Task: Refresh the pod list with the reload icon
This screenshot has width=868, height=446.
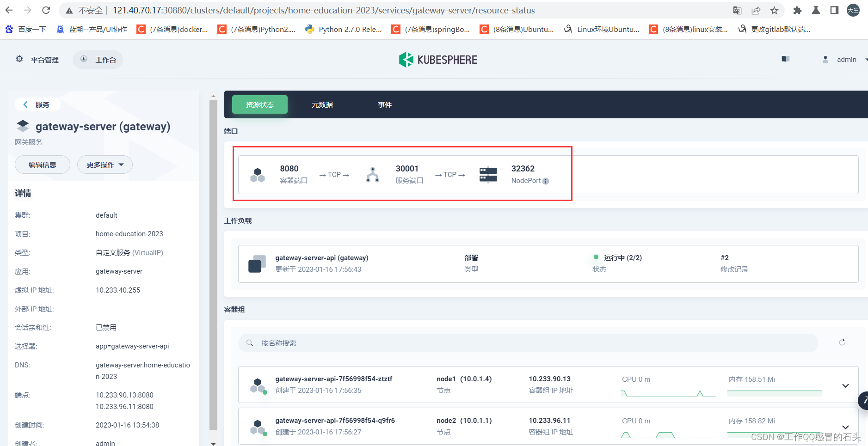Action: click(x=842, y=342)
